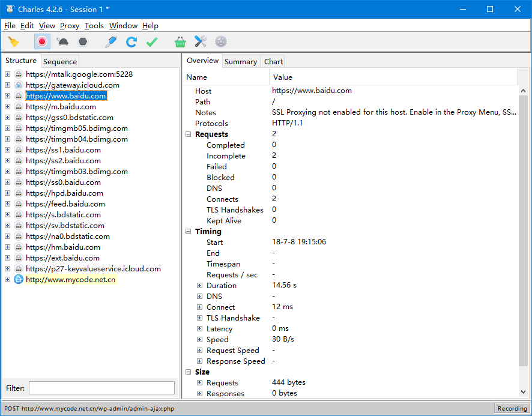Switch to the Chart tab
The width and height of the screenshot is (532, 416).
273,61
